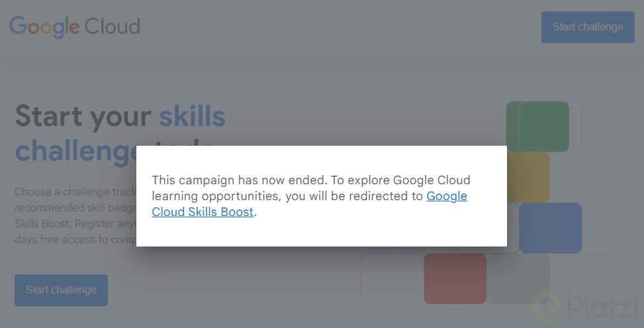The height and width of the screenshot is (328, 644).
Task: Select the yellow square tile
Action: click(x=529, y=177)
